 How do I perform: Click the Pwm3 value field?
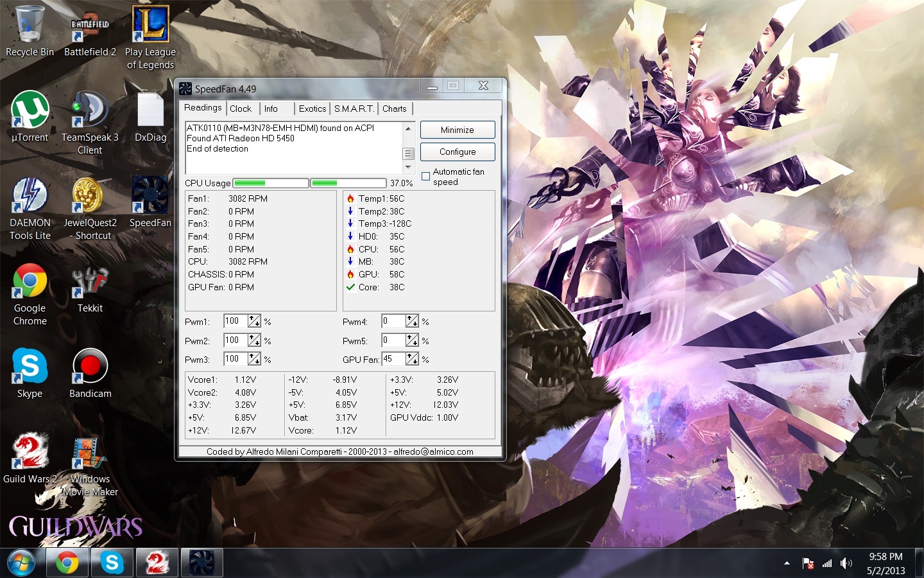(235, 359)
